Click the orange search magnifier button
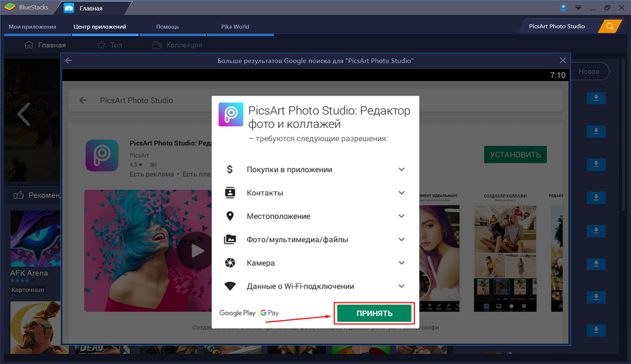Screen dimensions: 631x364 tap(610, 26)
